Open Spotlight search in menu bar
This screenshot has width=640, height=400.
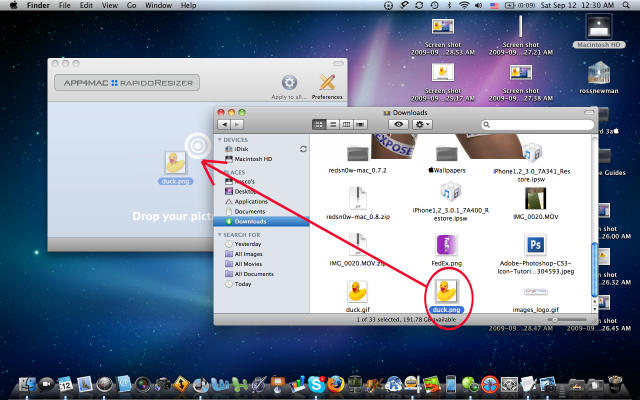626,5
